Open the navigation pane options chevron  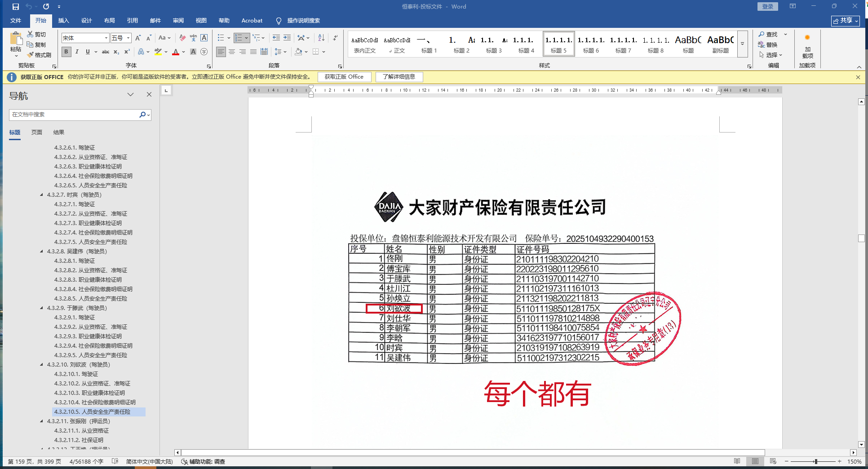pos(130,95)
